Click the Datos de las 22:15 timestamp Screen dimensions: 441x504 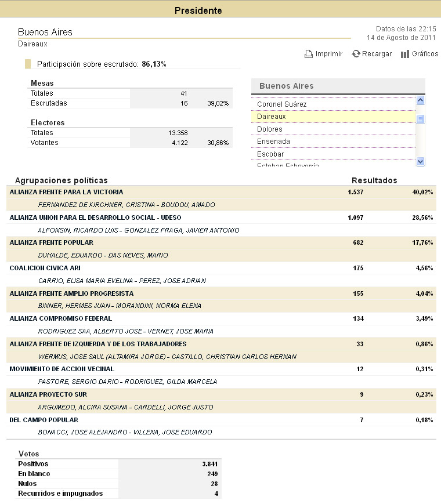[x=406, y=29]
